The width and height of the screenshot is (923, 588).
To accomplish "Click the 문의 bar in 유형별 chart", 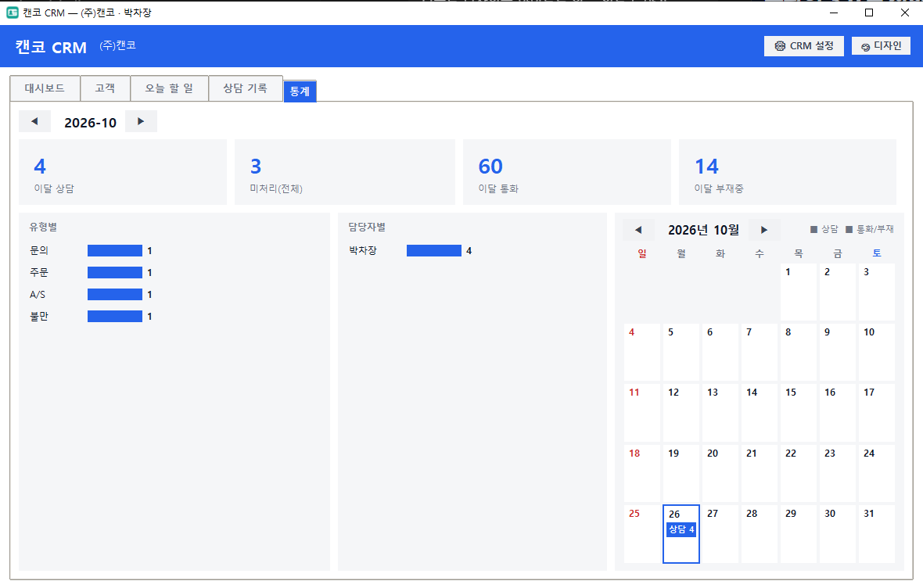I will pos(115,251).
